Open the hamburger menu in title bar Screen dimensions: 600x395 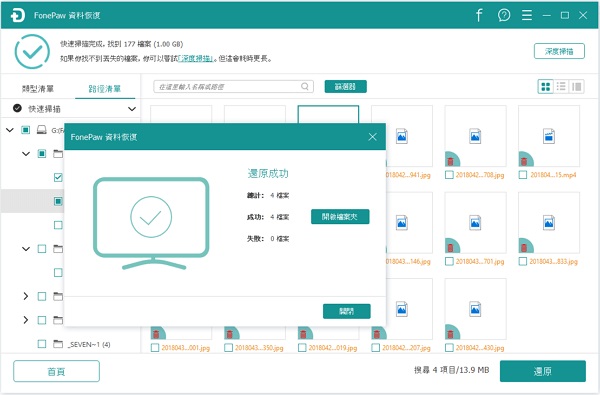tap(527, 15)
